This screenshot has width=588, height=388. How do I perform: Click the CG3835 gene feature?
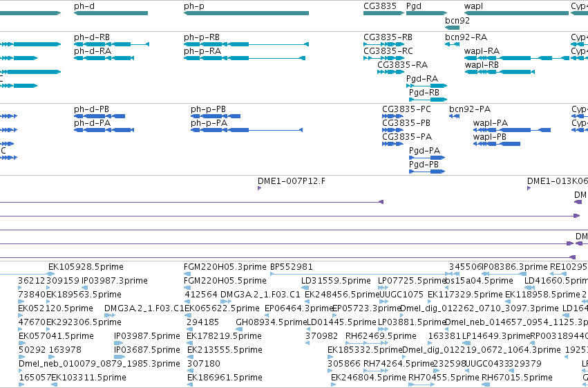[383, 13]
